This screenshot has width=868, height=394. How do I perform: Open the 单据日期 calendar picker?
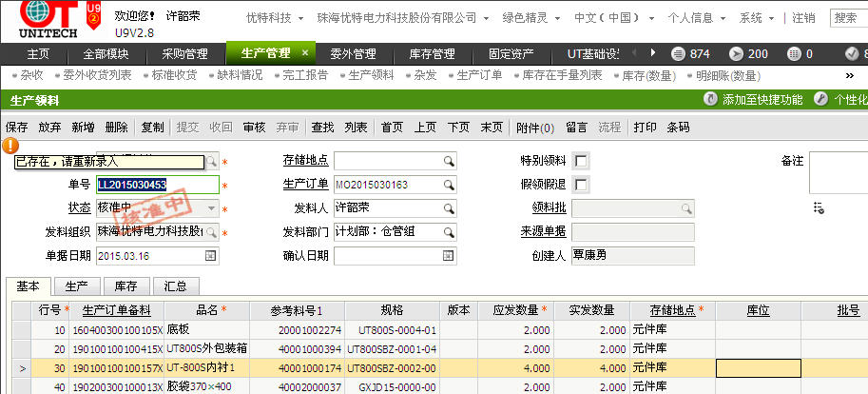[210, 256]
